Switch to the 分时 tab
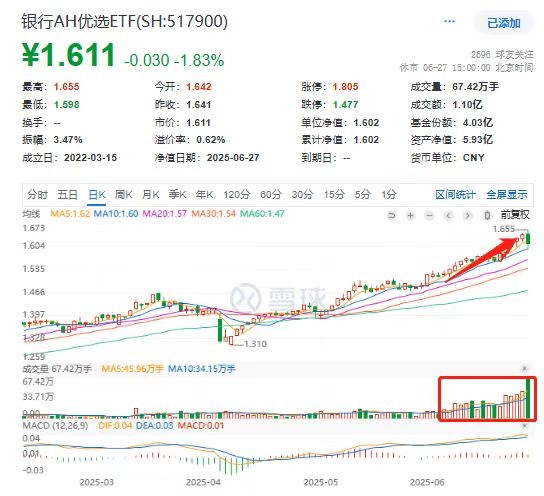 [x=37, y=195]
